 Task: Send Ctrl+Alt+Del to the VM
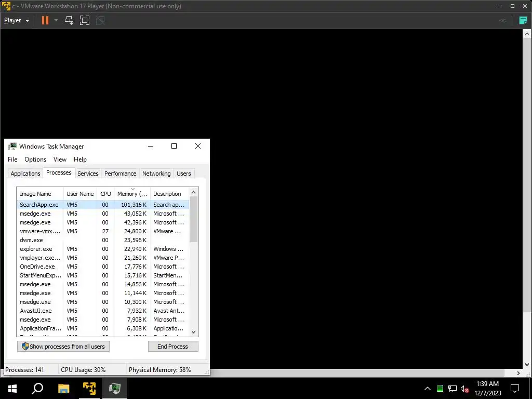(69, 20)
